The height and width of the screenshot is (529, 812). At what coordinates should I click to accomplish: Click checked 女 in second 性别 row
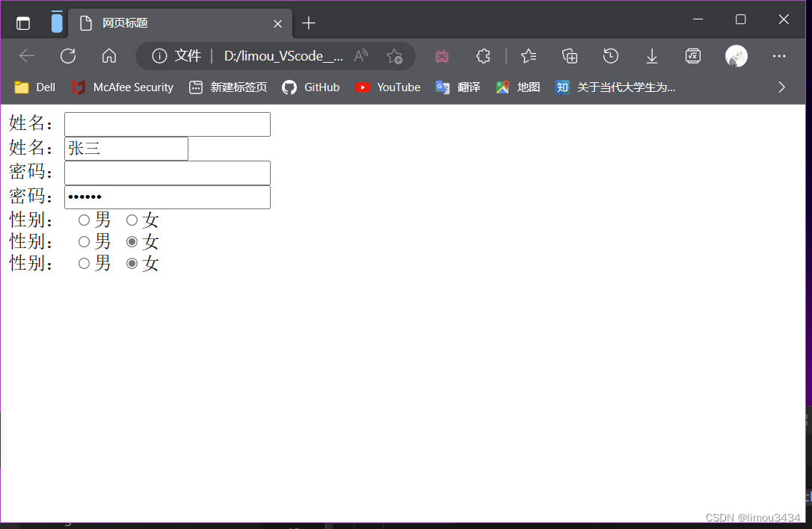pos(132,242)
